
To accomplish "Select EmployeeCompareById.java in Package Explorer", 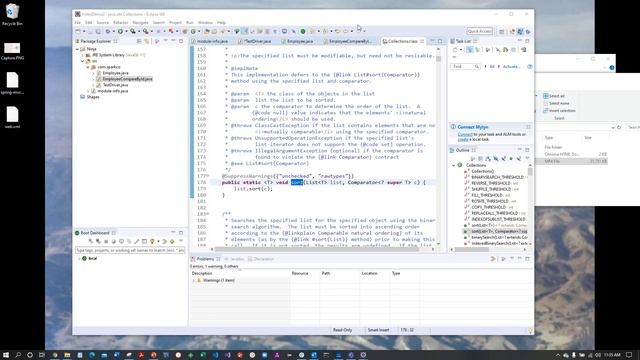I will click(127, 79).
